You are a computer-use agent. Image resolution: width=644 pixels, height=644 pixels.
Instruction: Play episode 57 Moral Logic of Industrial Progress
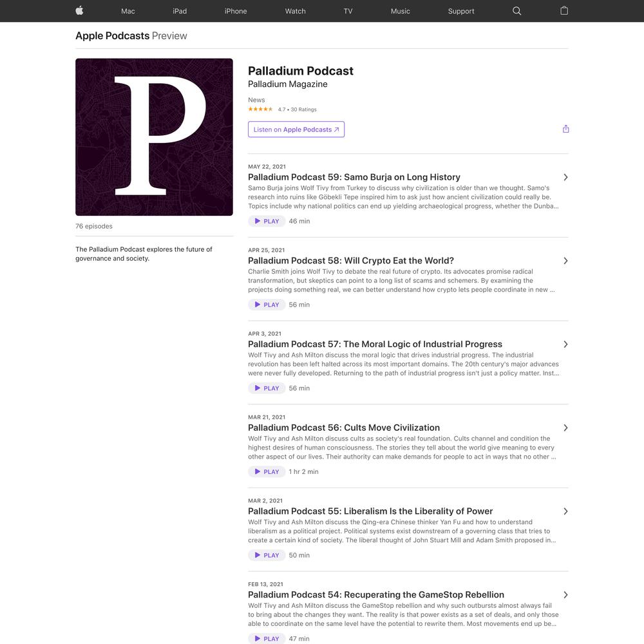click(267, 388)
